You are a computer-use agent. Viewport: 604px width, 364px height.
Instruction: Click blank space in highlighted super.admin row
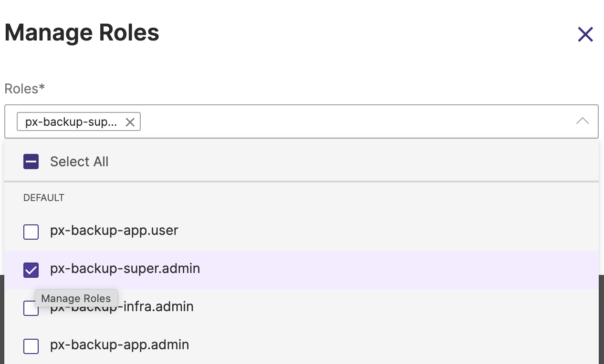pyautogui.click(x=382, y=270)
